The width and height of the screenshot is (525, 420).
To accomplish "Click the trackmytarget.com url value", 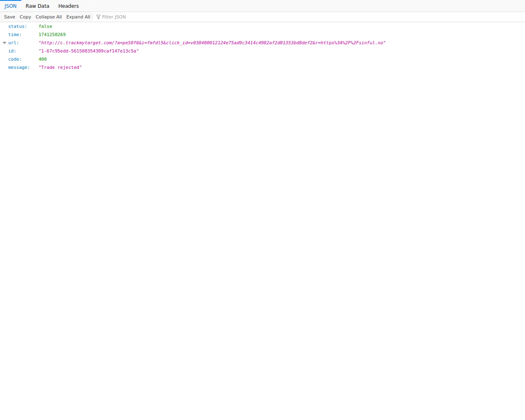I will [x=212, y=43].
